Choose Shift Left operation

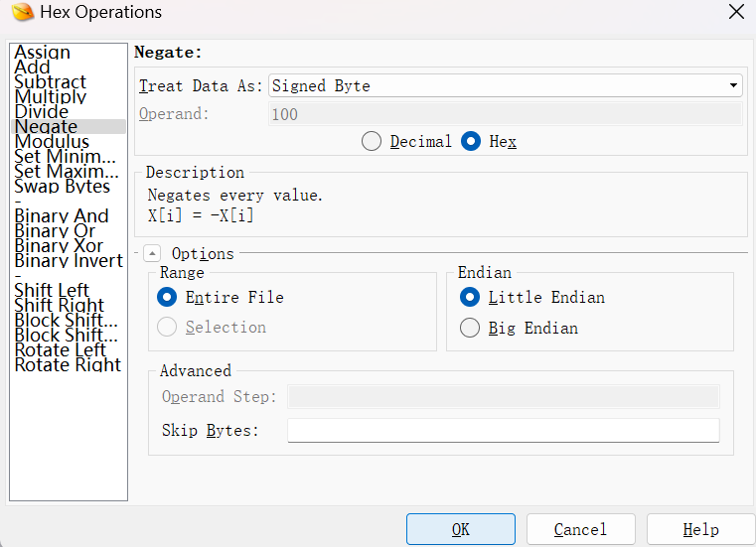tap(52, 291)
